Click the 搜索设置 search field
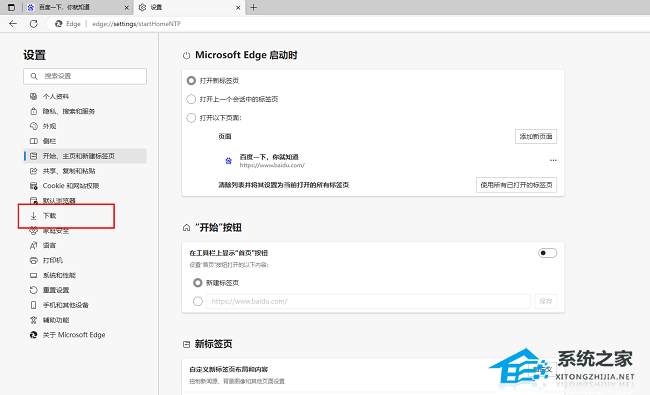650x395 pixels. pyautogui.click(x=85, y=76)
